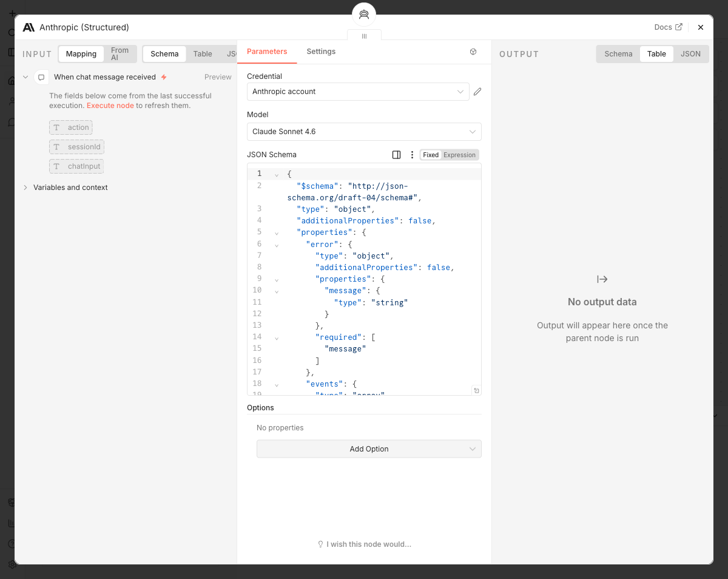Click the editor resize icon at corner
The width and height of the screenshot is (728, 579).
(x=476, y=390)
